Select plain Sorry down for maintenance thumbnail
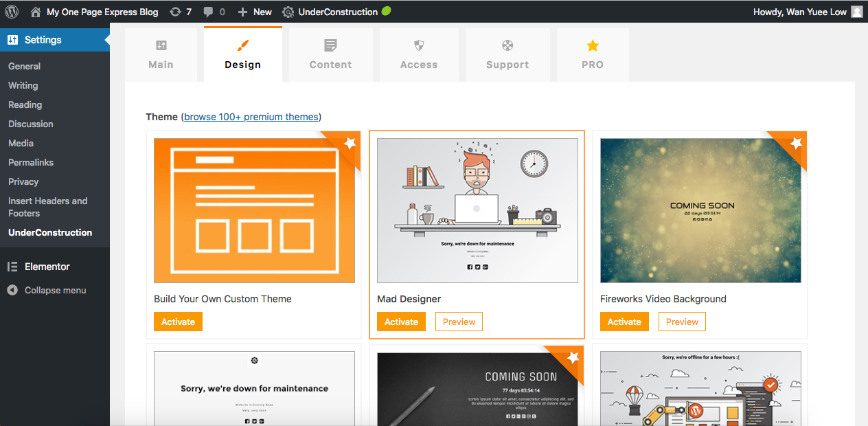 [x=254, y=389]
